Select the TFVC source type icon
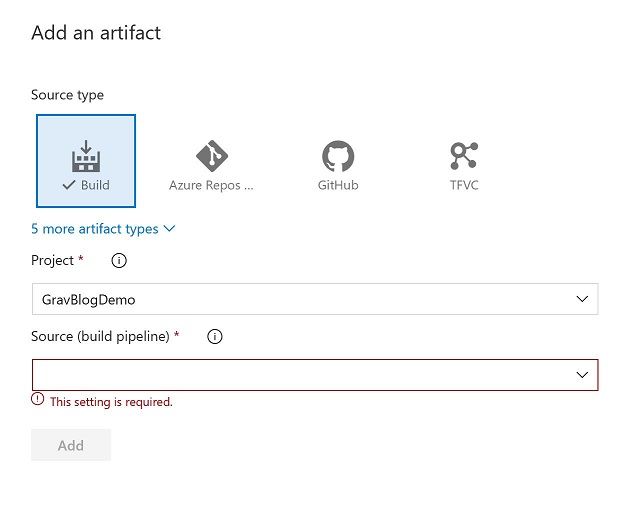The width and height of the screenshot is (631, 513). (x=463, y=155)
